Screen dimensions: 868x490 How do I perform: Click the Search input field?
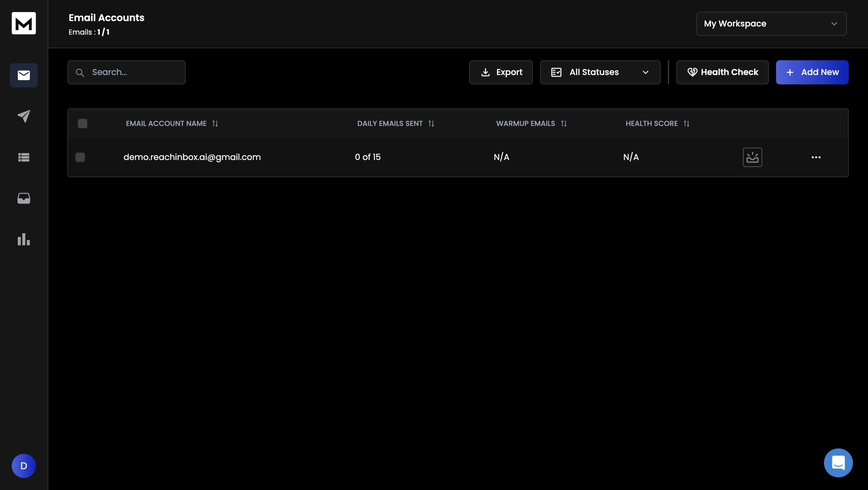pyautogui.click(x=126, y=72)
